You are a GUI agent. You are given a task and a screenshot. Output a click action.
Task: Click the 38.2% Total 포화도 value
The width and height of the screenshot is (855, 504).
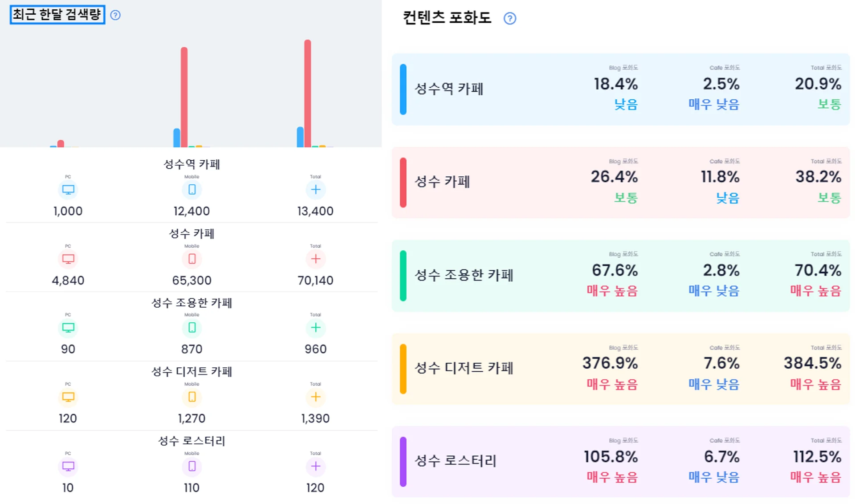(x=818, y=177)
